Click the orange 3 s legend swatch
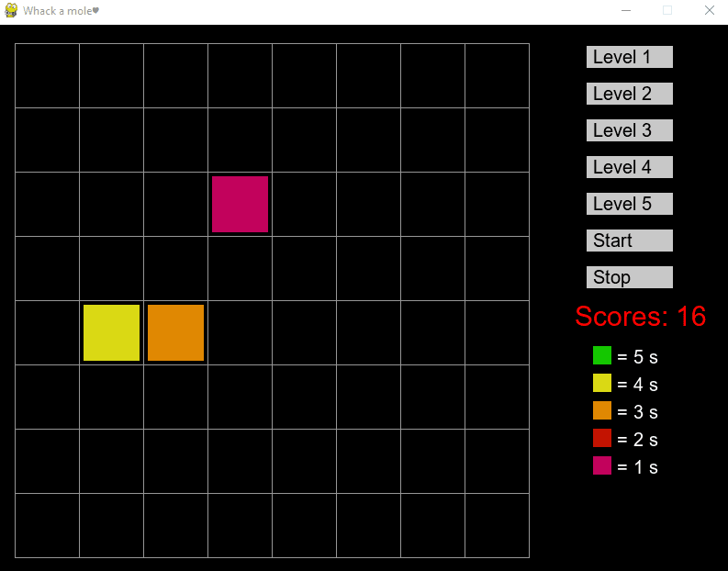The height and width of the screenshot is (571, 728). 601,410
